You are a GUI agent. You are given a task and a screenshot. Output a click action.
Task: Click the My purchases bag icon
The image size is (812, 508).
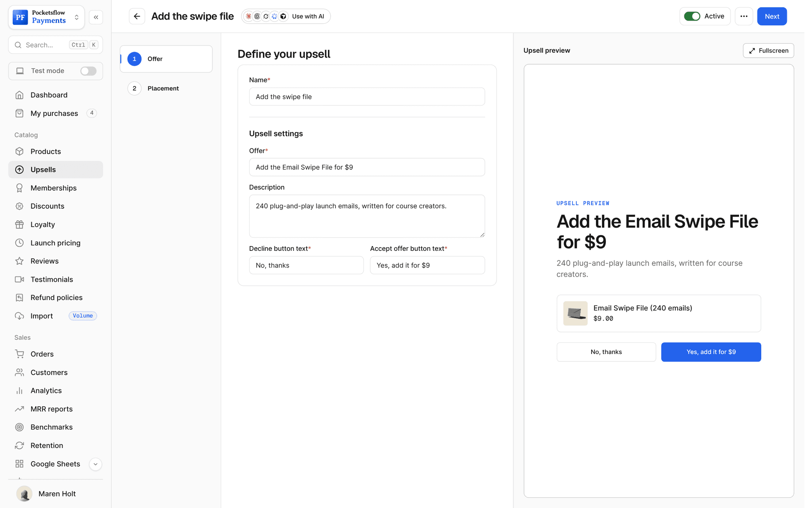[x=19, y=113]
